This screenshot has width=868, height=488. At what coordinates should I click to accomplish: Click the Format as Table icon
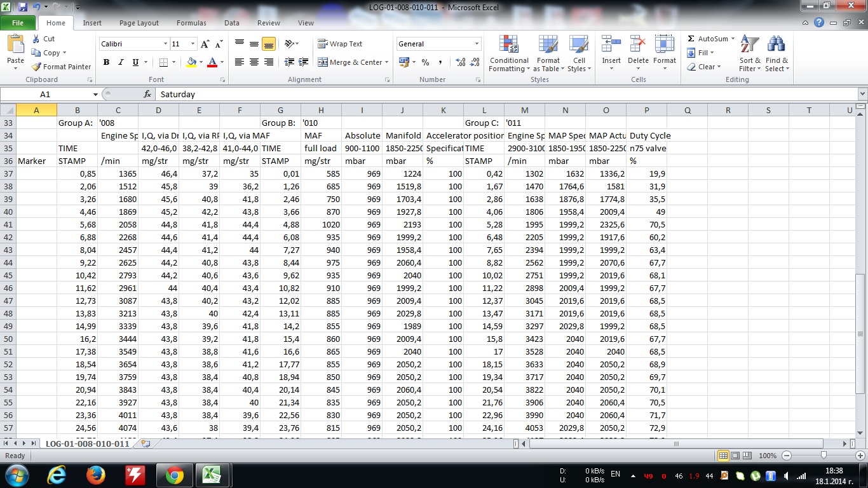[x=547, y=54]
